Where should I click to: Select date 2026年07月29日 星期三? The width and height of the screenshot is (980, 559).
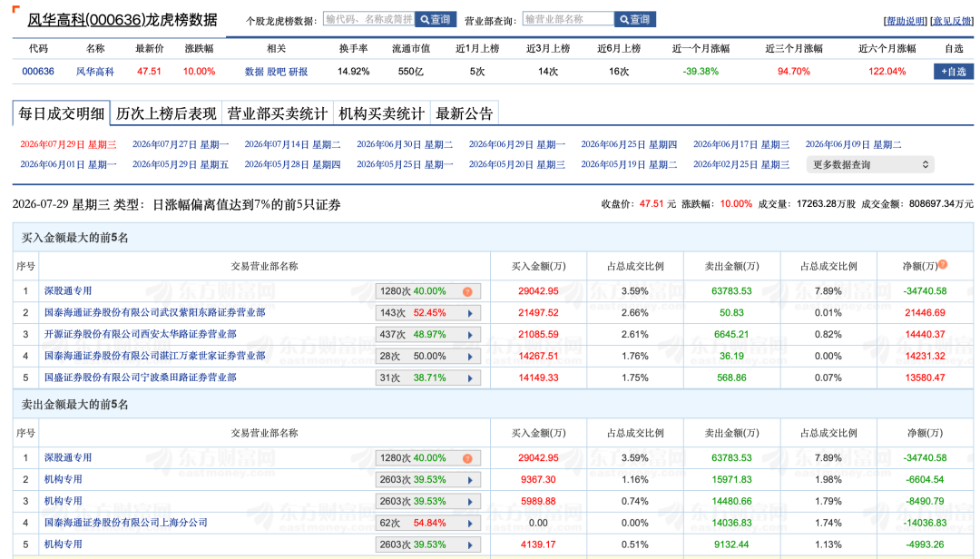point(68,144)
